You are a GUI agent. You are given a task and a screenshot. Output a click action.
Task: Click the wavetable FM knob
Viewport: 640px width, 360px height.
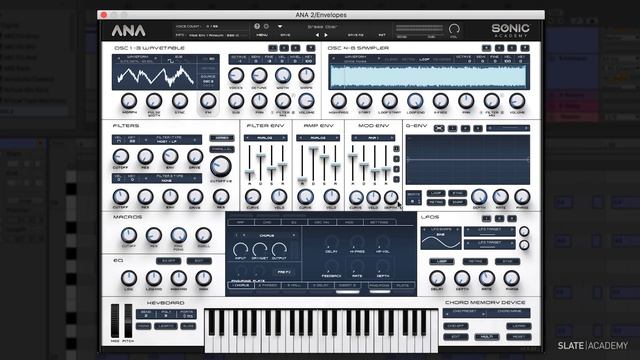pos(208,100)
